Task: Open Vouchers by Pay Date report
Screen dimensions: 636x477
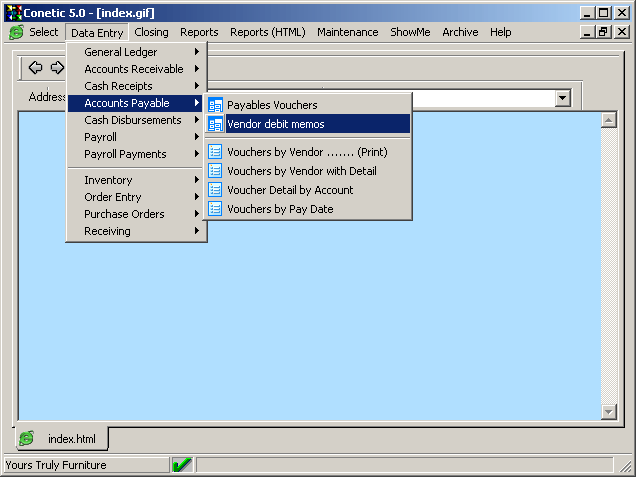Action: pyautogui.click(x=280, y=209)
